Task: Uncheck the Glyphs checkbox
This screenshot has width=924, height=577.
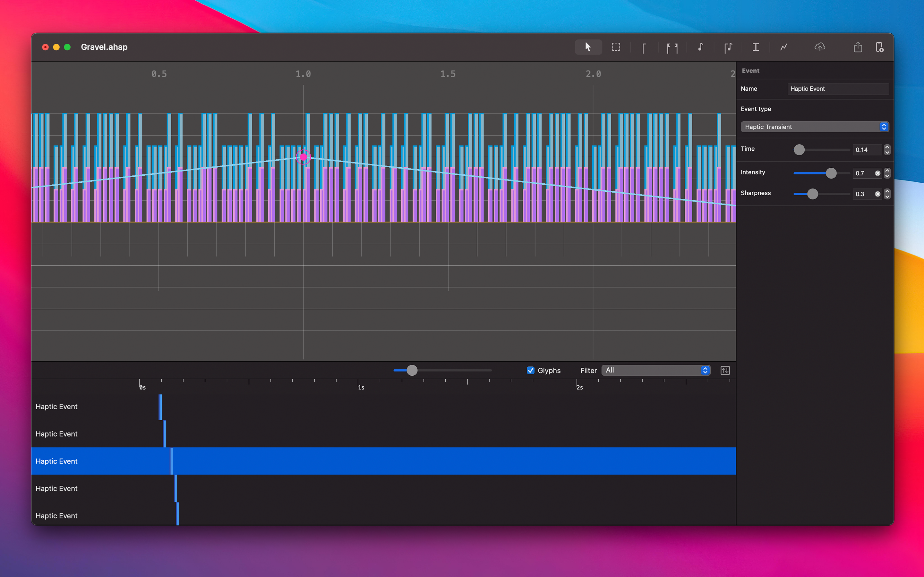Action: [530, 370]
